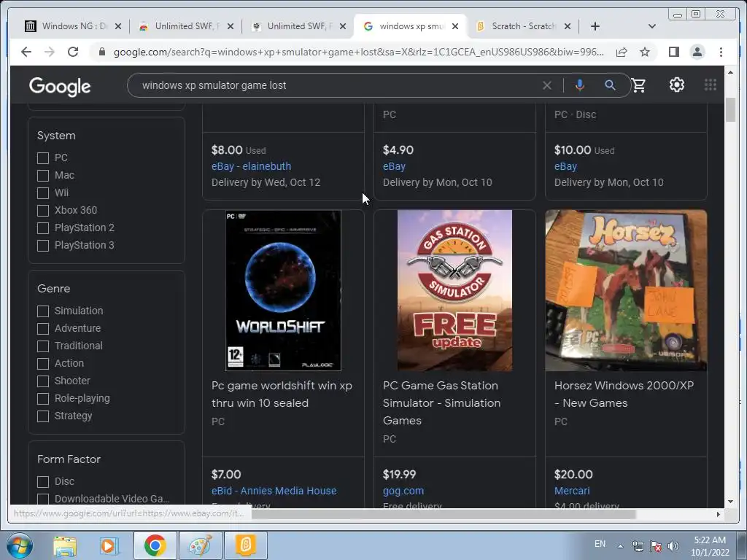Viewport: 747px width, 560px height.
Task: Check the PlayStation 3 filter
Action: [x=43, y=245]
